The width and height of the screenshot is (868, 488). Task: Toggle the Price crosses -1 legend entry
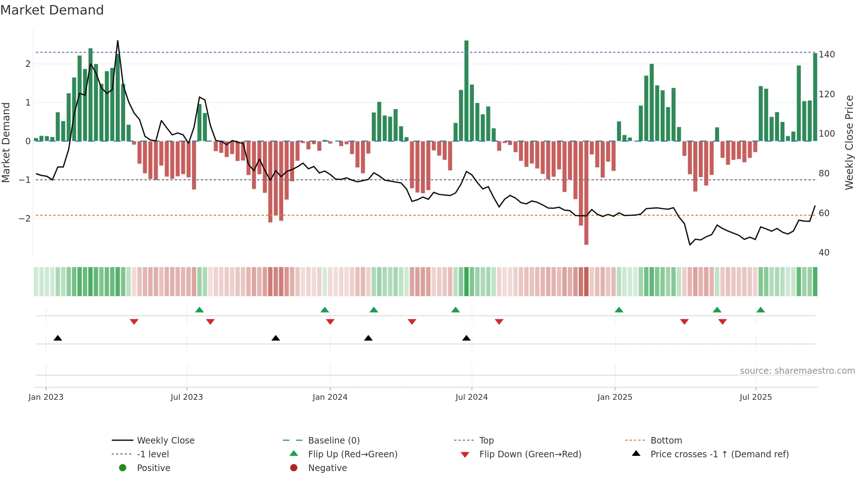point(710,454)
